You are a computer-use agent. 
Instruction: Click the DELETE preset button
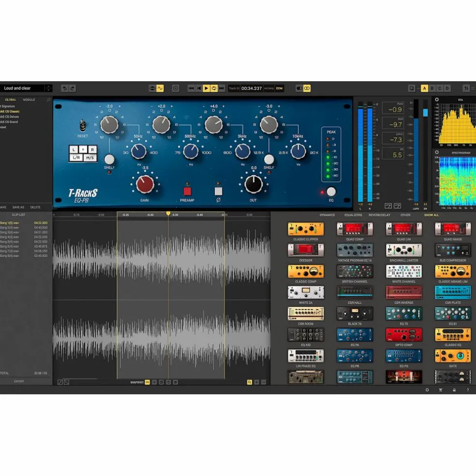[x=35, y=208]
